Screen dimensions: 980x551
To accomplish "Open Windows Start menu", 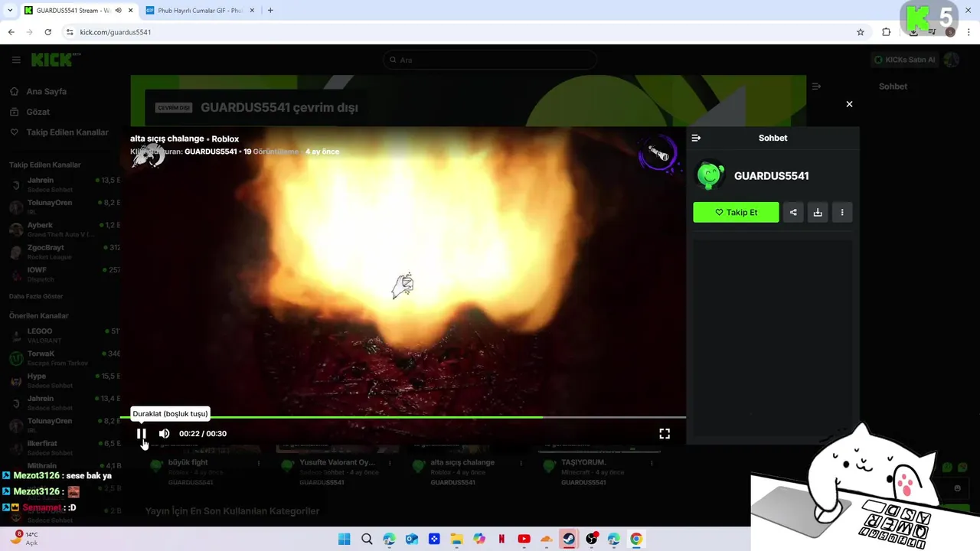I will tap(345, 539).
